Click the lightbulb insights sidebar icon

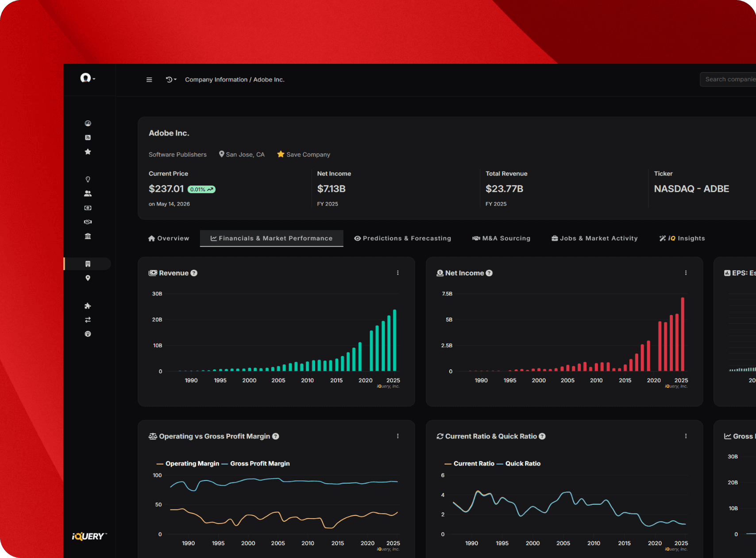88,179
